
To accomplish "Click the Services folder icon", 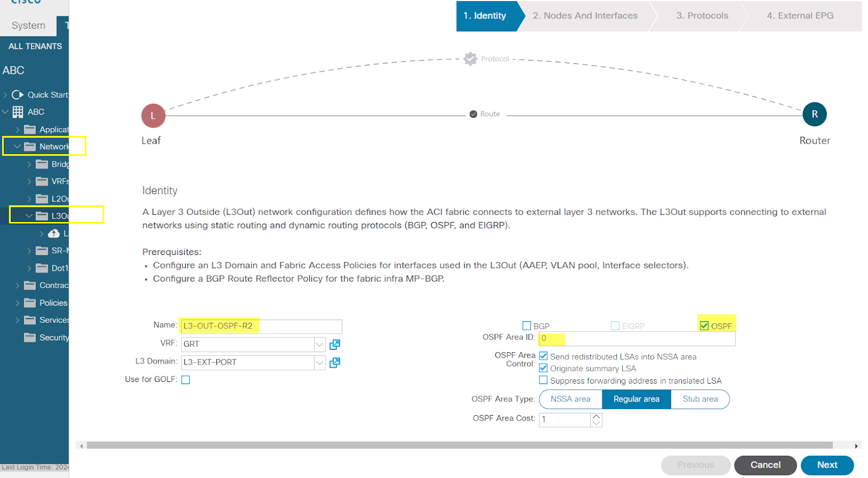I will (30, 320).
